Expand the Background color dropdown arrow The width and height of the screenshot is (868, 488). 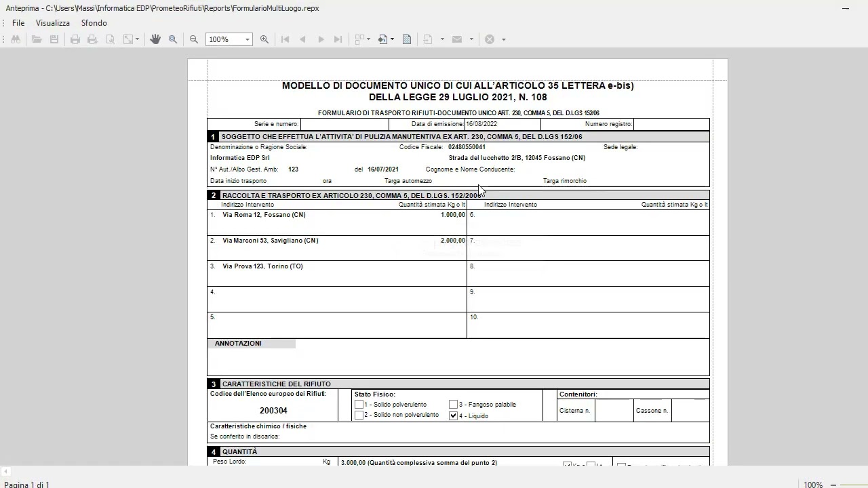pos(392,39)
